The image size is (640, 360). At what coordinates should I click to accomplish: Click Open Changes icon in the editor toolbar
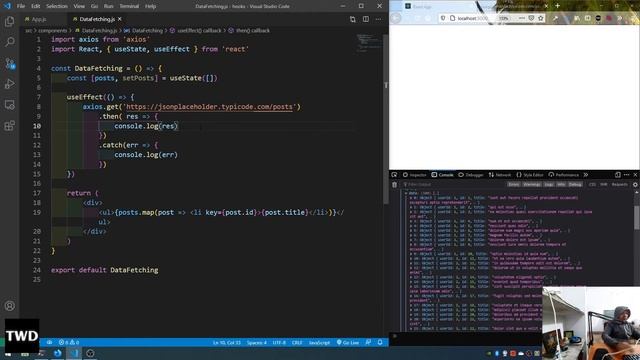(x=353, y=19)
